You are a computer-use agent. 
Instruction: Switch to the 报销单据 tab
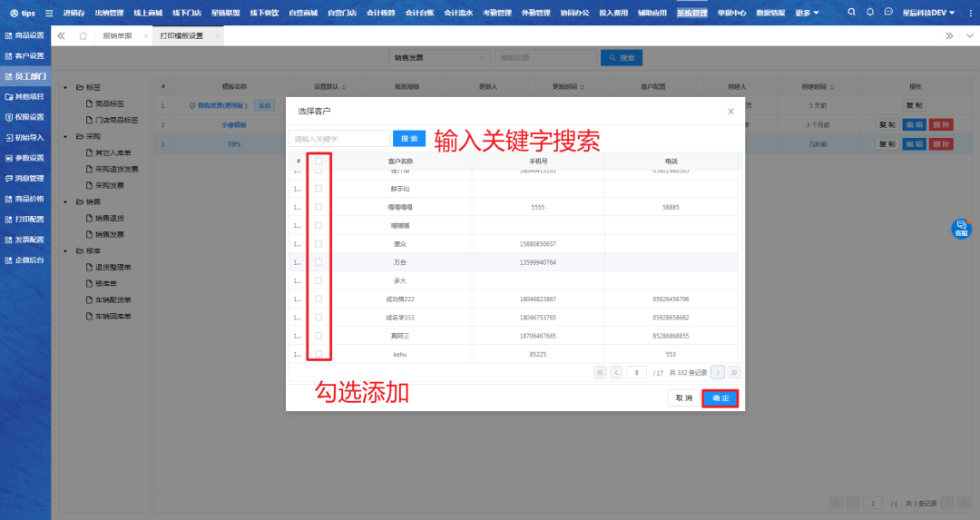(x=117, y=35)
